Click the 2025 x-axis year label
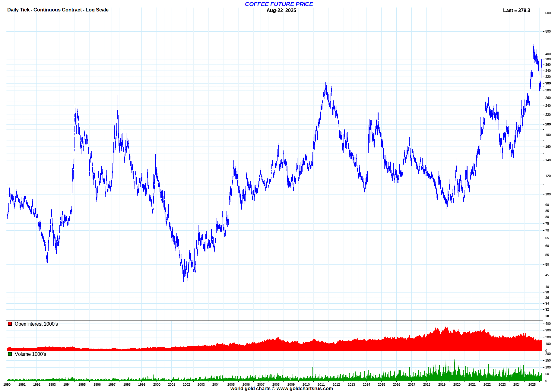Image resolution: width=558 pixels, height=392 pixels. [532, 384]
